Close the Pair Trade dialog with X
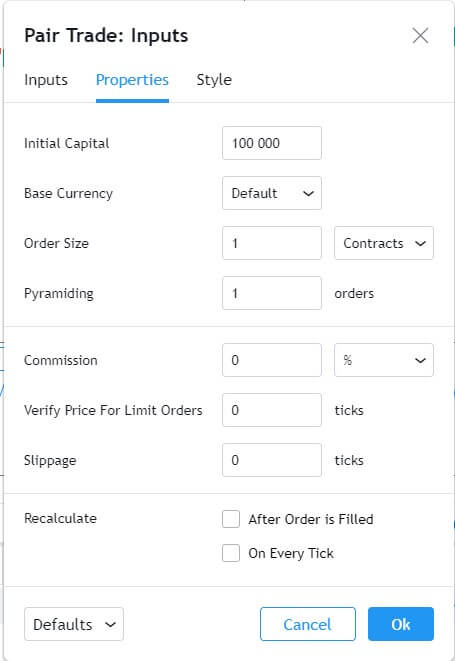The image size is (455, 661). tap(420, 36)
